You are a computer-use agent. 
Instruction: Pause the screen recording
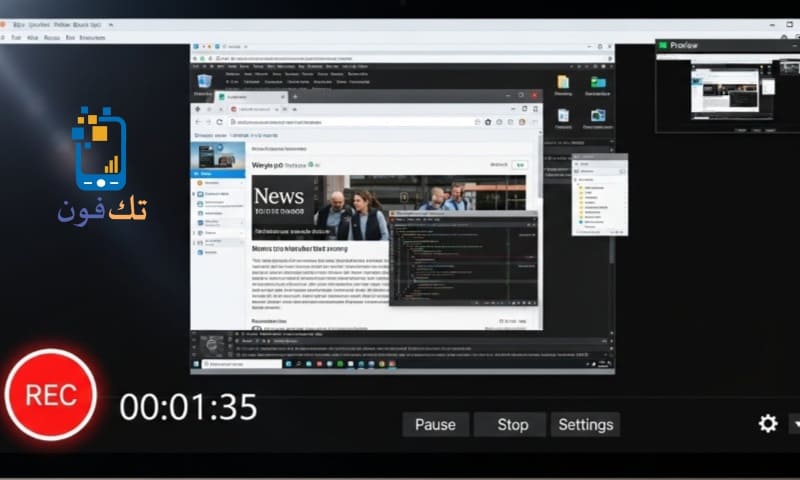click(x=435, y=424)
